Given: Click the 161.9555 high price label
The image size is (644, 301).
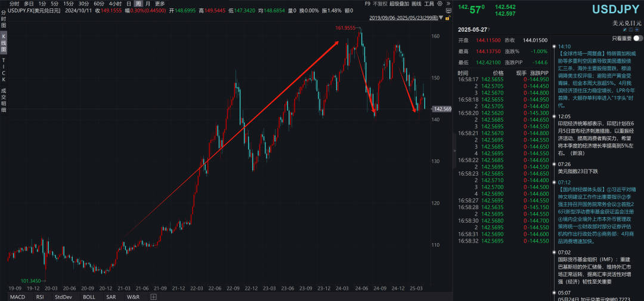Looking at the screenshot, I should (346, 28).
